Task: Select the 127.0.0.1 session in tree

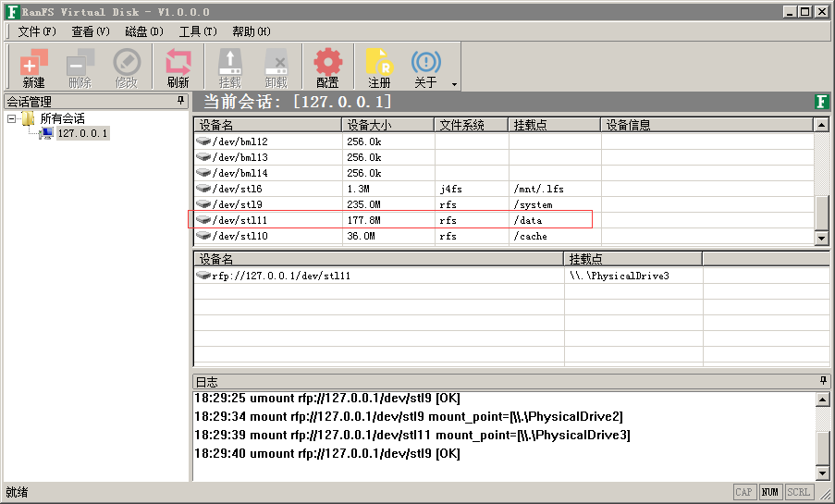Action: (82, 133)
